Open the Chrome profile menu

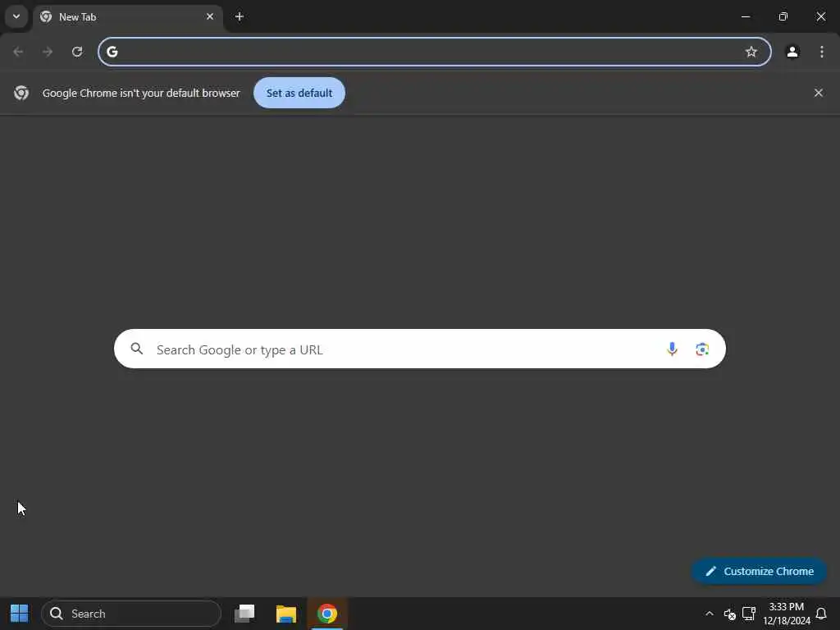tap(792, 52)
